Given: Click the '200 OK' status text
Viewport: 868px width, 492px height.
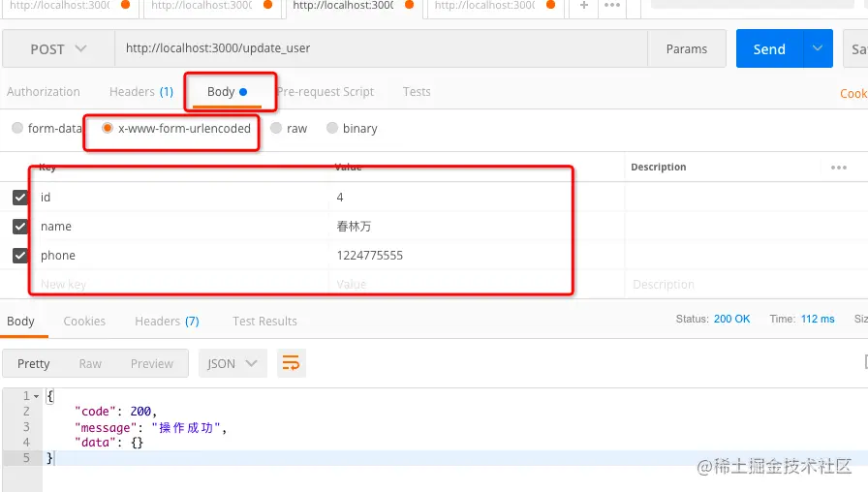Looking at the screenshot, I should coord(731,319).
